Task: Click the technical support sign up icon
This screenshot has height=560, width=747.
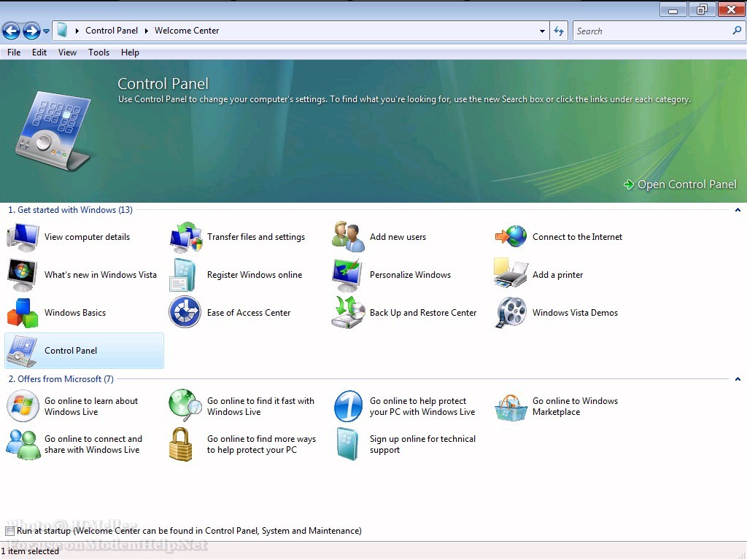Action: coord(348,444)
